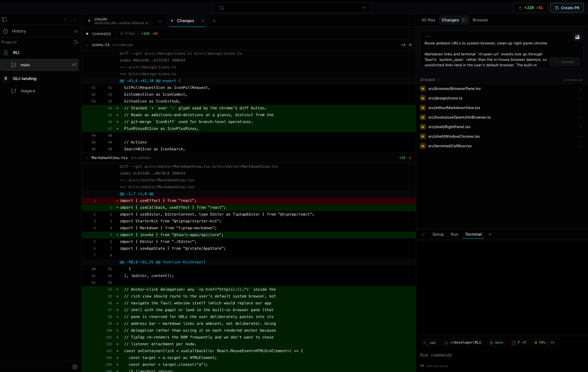Edit the commit message text
This screenshot has width=588, height=372.
coord(485,51)
